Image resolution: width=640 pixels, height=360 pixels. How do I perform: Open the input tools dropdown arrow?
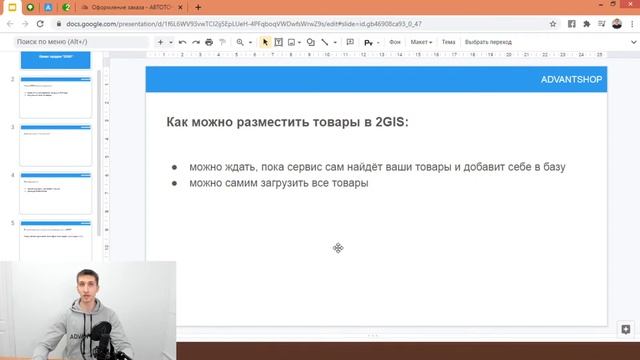[378, 42]
